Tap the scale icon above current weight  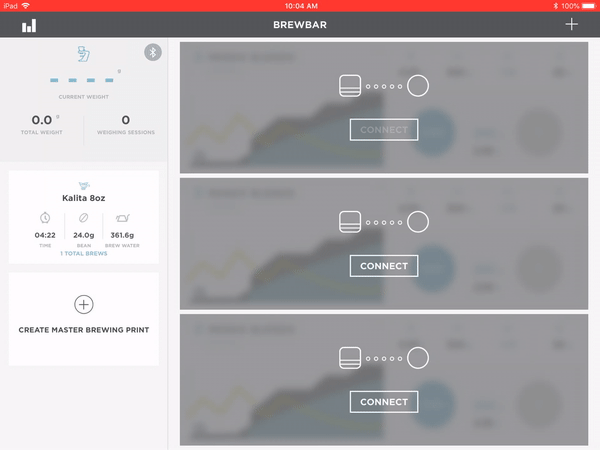pos(84,53)
